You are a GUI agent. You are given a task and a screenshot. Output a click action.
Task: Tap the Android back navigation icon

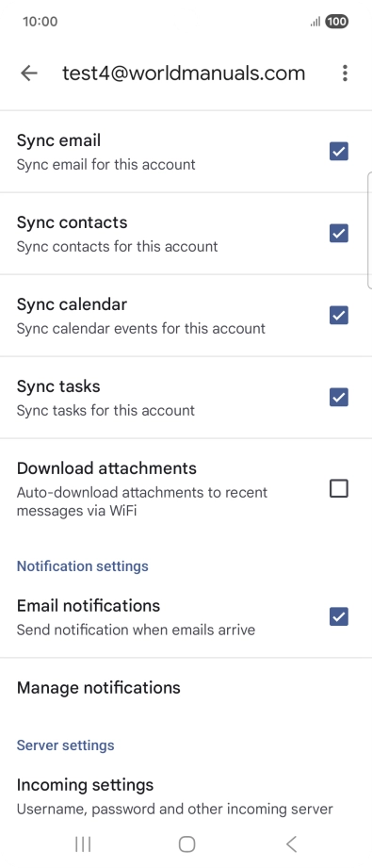point(291,844)
